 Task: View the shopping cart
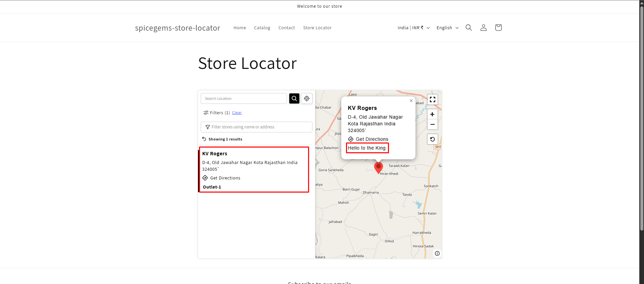coord(498,28)
